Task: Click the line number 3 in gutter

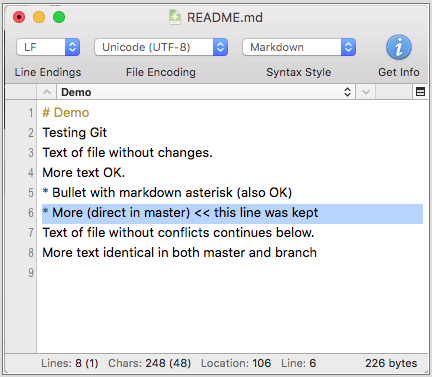Action: pyautogui.click(x=31, y=153)
